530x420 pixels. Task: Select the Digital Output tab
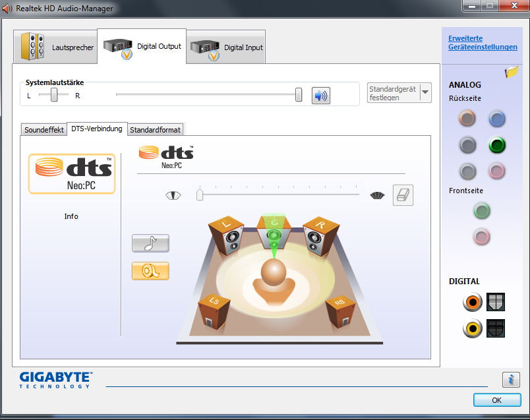[x=142, y=46]
